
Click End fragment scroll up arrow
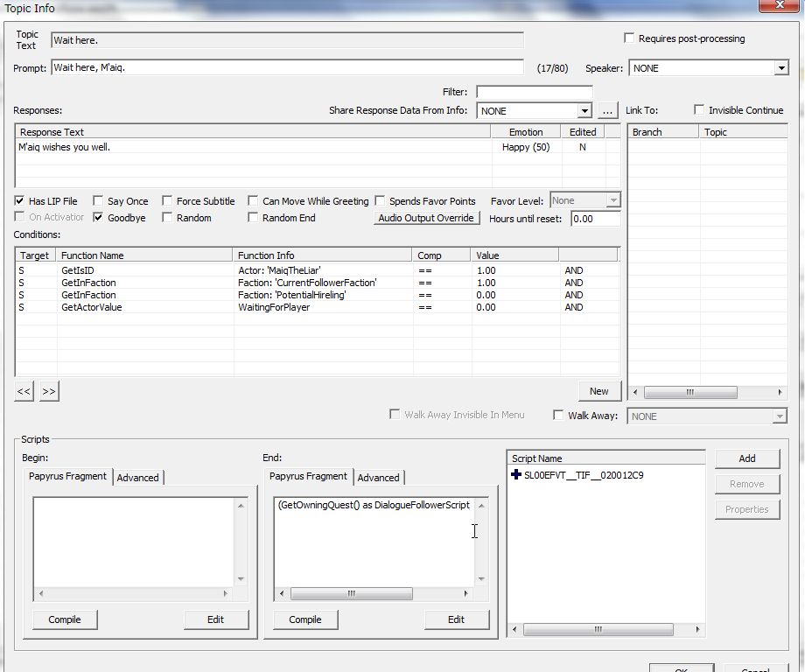[481, 506]
